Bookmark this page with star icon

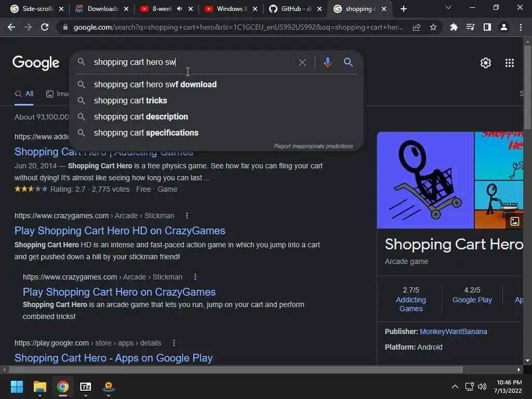(x=433, y=27)
